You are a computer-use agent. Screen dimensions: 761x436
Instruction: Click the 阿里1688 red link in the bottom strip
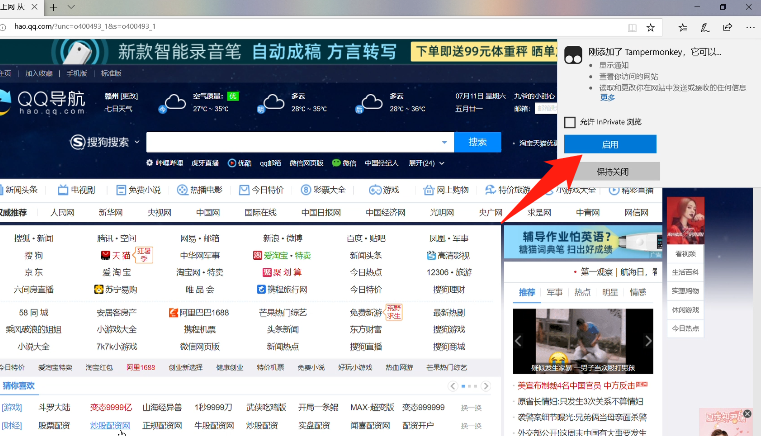click(141, 368)
